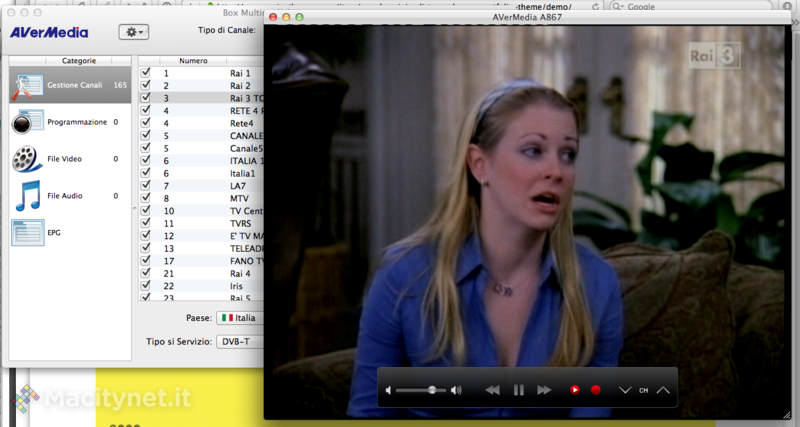
Task: Select channel number 12 row
Action: coord(201,236)
